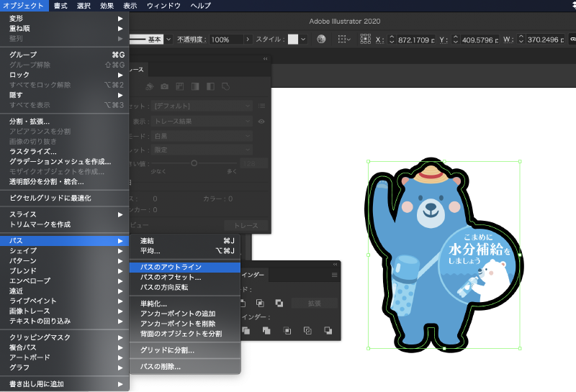Image resolution: width=576 pixels, height=392 pixels.
Task: Click the トレース button
Action: pyautogui.click(x=246, y=225)
